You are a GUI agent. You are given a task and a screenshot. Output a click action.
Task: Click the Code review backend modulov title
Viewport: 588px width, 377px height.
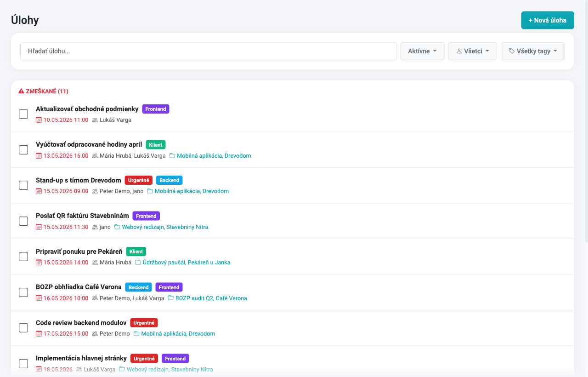tap(81, 323)
